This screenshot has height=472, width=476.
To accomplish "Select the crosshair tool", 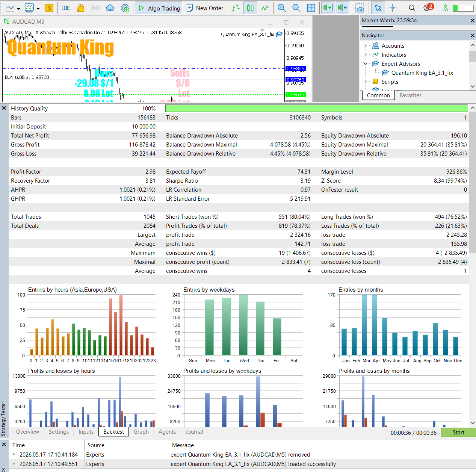I will coord(393,8).
